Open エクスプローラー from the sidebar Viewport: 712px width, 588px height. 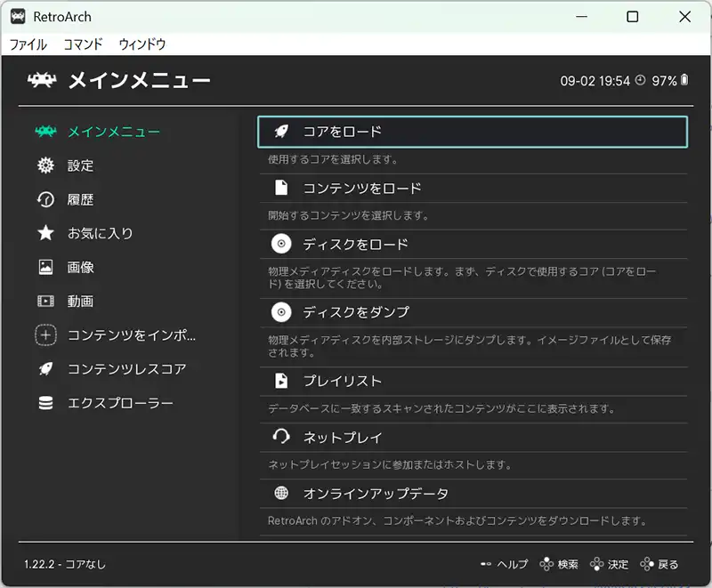tap(120, 403)
